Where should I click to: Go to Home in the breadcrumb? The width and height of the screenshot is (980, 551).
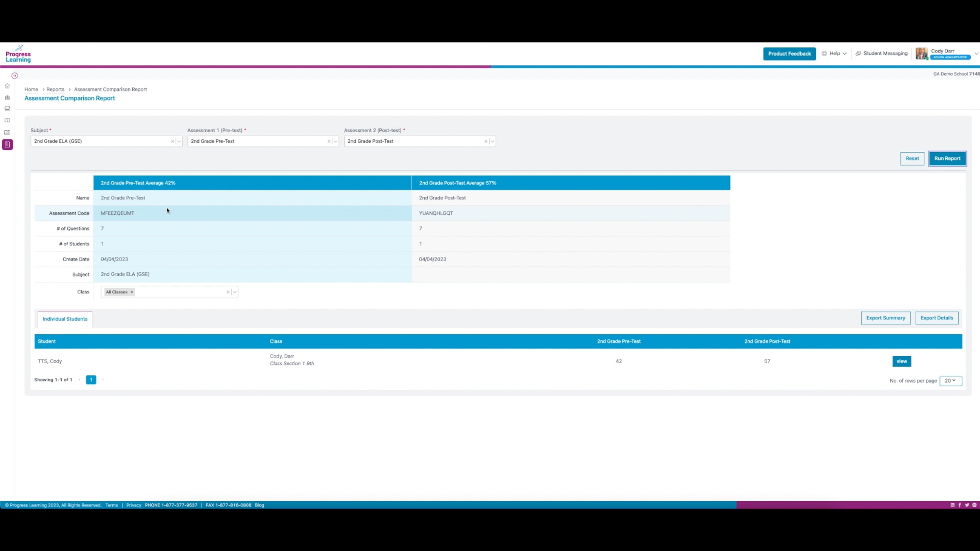pos(31,89)
